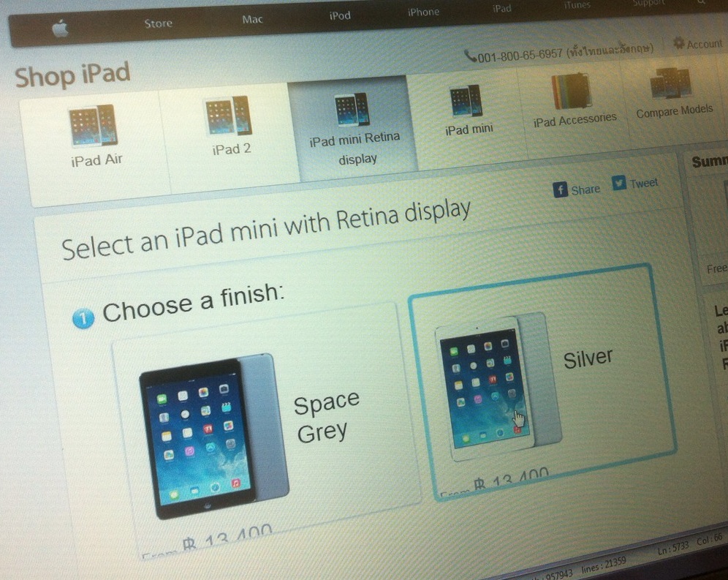The height and width of the screenshot is (580, 728).
Task: Open the Support menu item
Action: tap(648, 3)
